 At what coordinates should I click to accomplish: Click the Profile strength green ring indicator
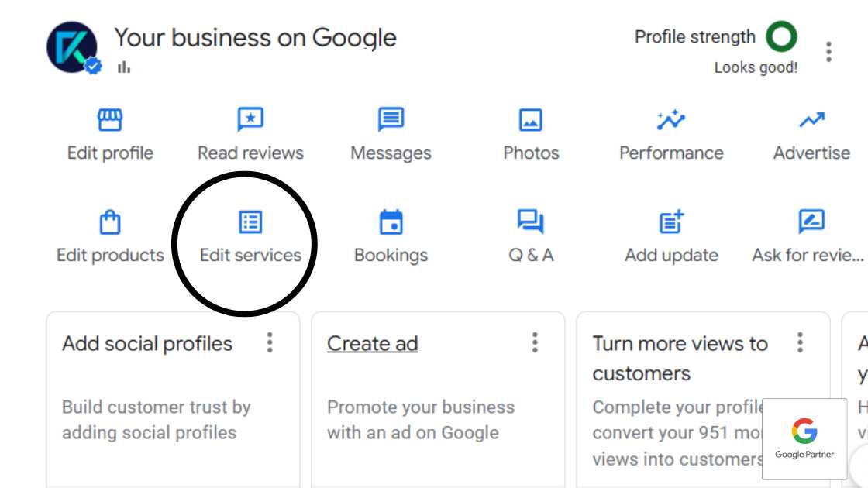click(781, 37)
